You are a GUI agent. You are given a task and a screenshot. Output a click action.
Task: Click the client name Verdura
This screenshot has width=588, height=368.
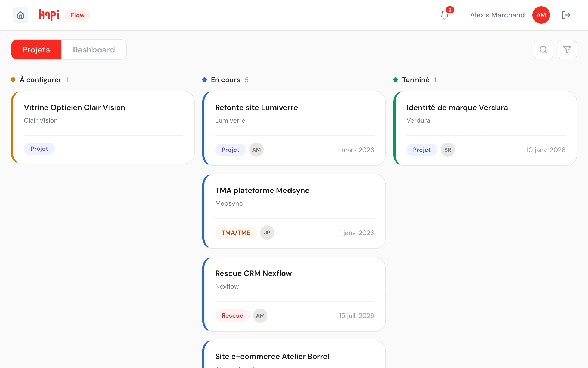[x=418, y=120]
